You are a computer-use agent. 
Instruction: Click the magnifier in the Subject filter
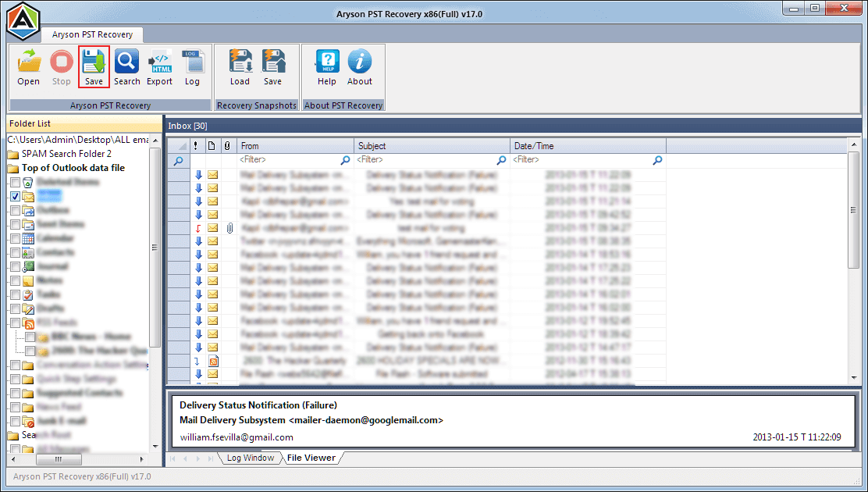pyautogui.click(x=501, y=160)
